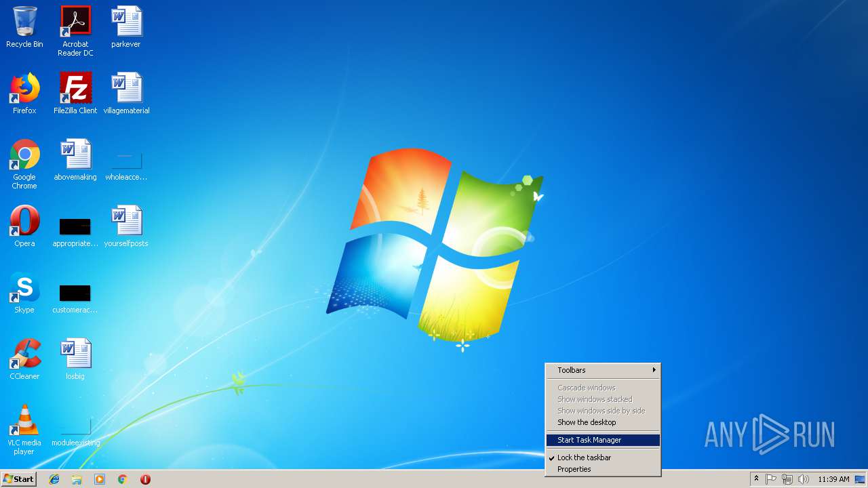Select the Opera desktop shortcut

coord(24,226)
